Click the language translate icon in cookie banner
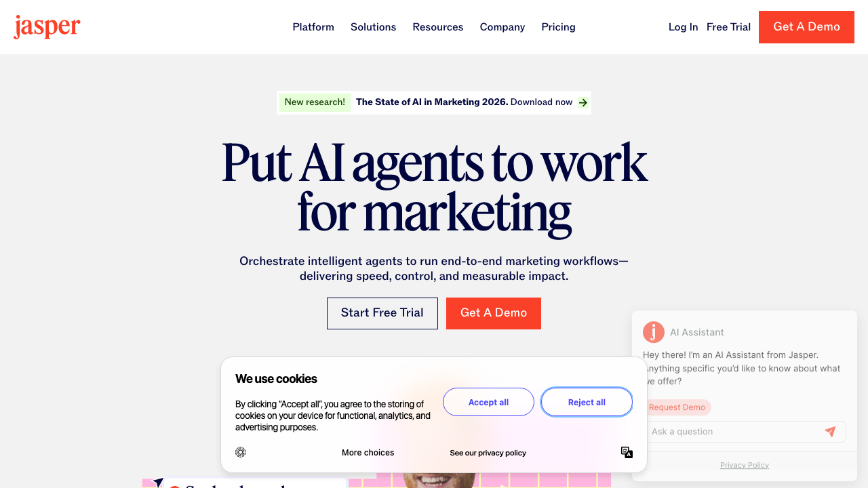This screenshot has height=488, width=868. (627, 452)
